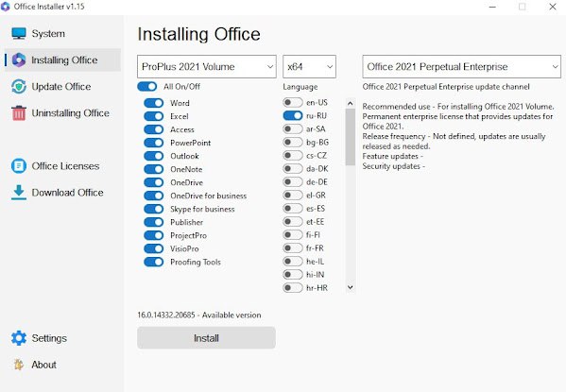Screen dimensions: 566x392
Task: Click the Download Office arrow icon
Action: tap(19, 193)
